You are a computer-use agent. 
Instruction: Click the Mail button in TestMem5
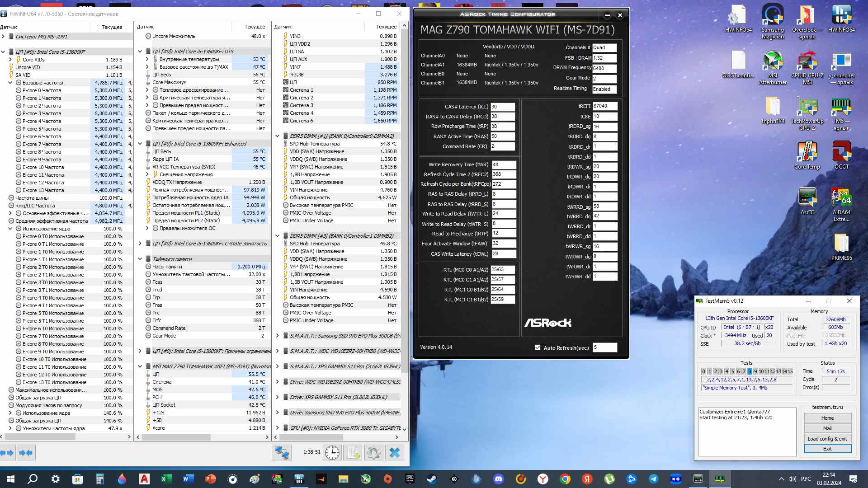[827, 428]
